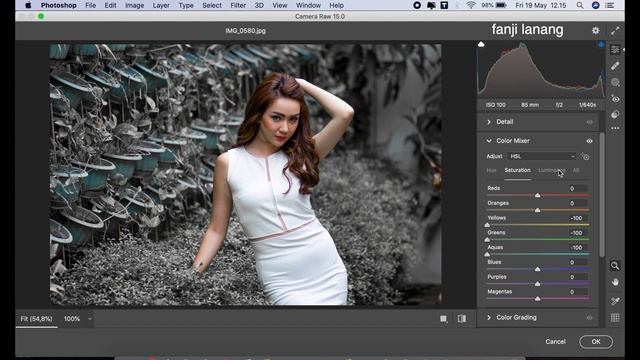Open the Select menu
Screen dimensions: 640x360
pos(212,5)
